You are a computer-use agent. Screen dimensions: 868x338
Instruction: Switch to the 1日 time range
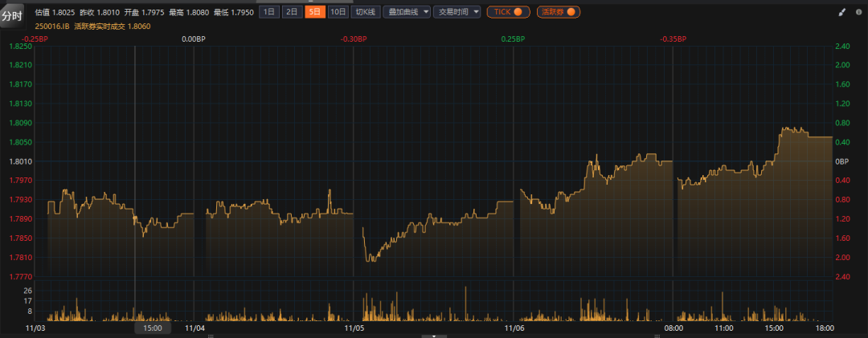(x=269, y=12)
